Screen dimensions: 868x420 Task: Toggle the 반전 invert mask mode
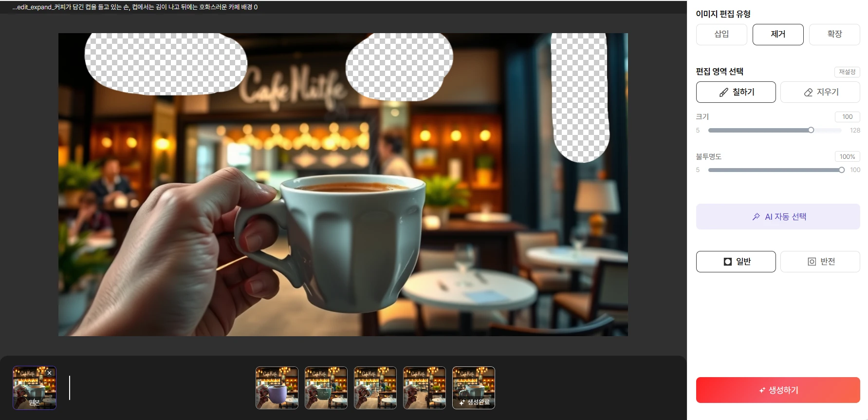click(820, 262)
